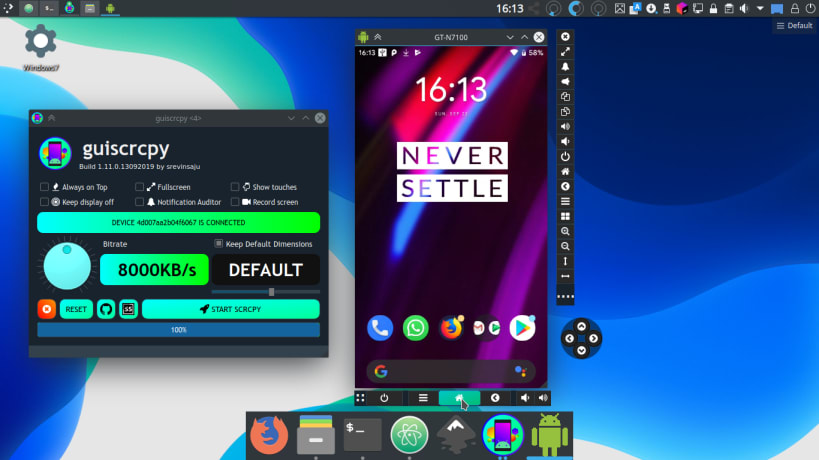Click the dimensions slider handle below DEFAULT
Image resolution: width=819 pixels, height=460 pixels.
click(x=272, y=292)
